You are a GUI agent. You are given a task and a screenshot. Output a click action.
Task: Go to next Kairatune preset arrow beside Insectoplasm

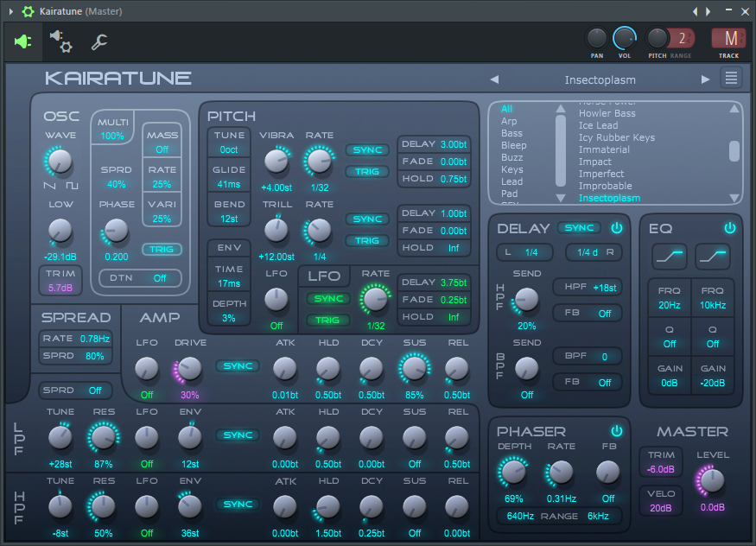coord(705,79)
